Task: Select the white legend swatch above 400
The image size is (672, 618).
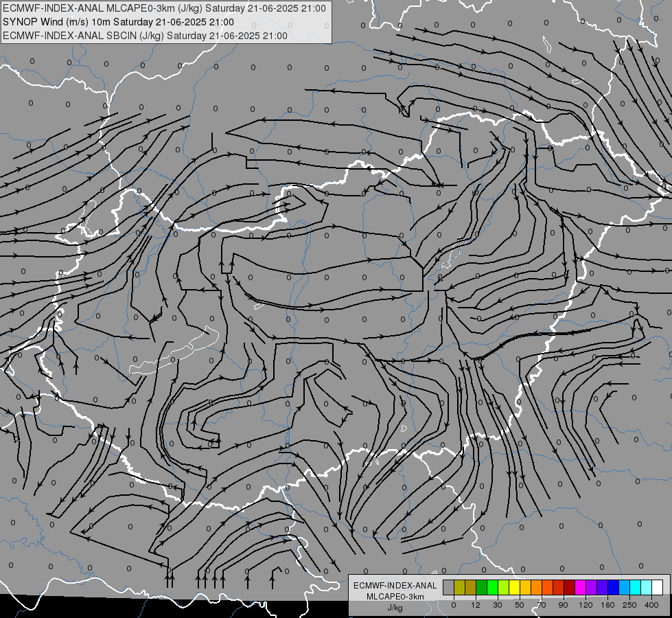Action: [x=658, y=587]
